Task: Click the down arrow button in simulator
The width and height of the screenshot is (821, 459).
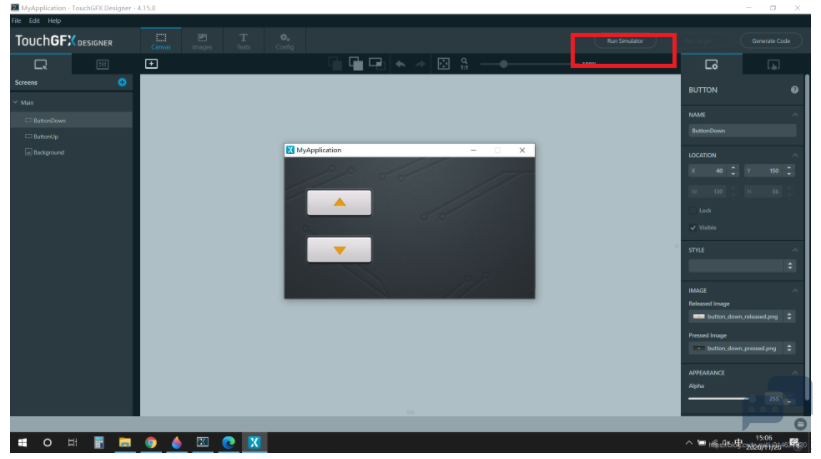Action: (339, 250)
